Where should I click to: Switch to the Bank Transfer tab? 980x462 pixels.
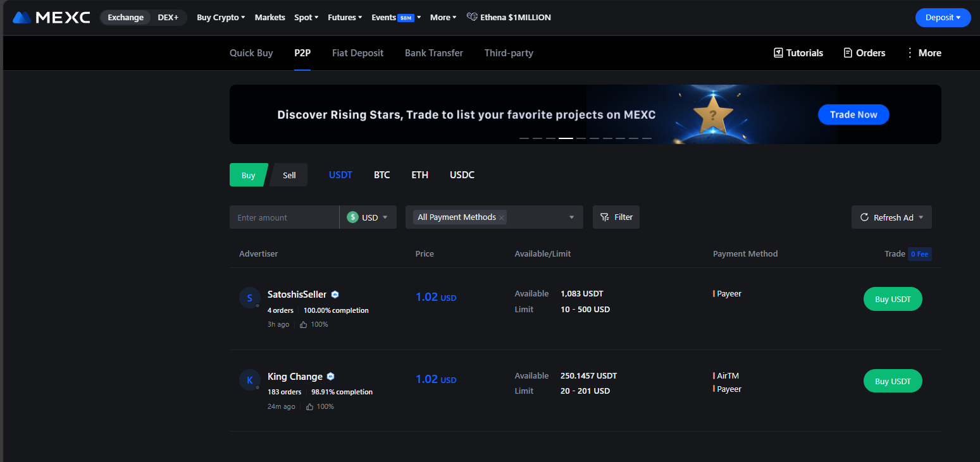[x=434, y=53]
